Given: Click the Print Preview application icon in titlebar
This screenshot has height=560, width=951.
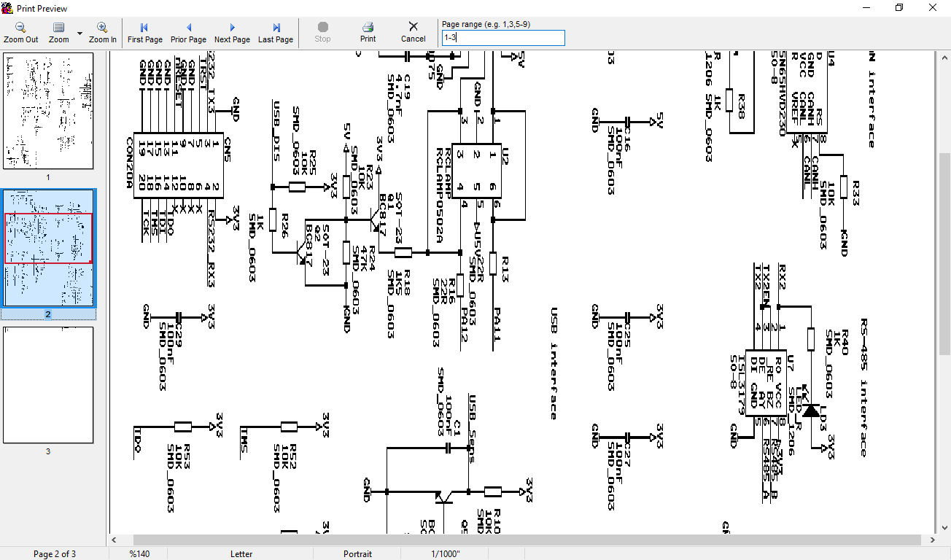Looking at the screenshot, I should point(7,8).
